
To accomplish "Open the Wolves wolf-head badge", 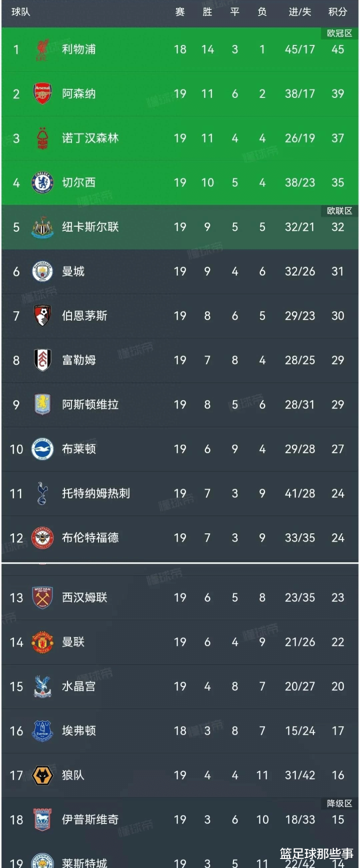I will (42, 776).
